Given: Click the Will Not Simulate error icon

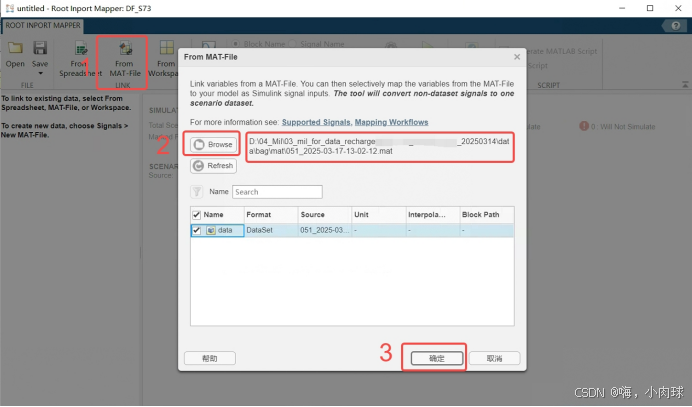Looking at the screenshot, I should tap(584, 126).
